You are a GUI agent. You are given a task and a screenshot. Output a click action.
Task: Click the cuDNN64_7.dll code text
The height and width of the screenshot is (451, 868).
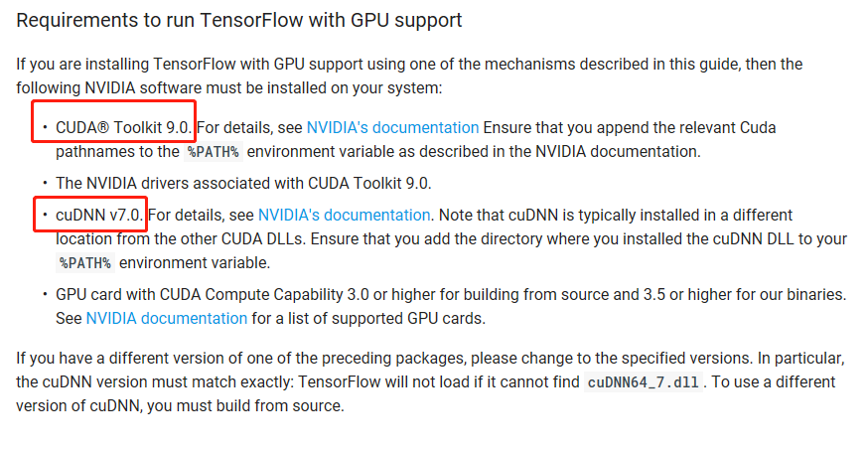click(x=644, y=382)
